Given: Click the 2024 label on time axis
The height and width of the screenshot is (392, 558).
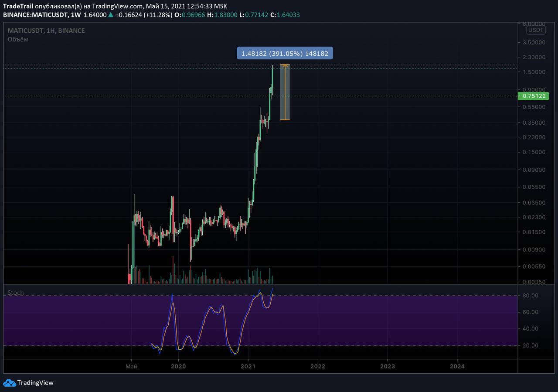Looking at the screenshot, I should coord(457,366).
